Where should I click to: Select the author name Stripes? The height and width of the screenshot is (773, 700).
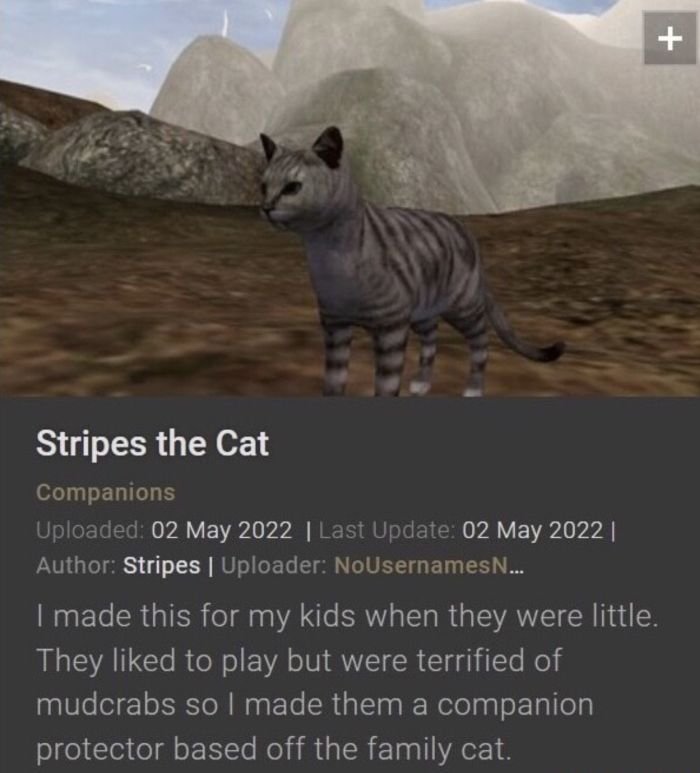(162, 565)
